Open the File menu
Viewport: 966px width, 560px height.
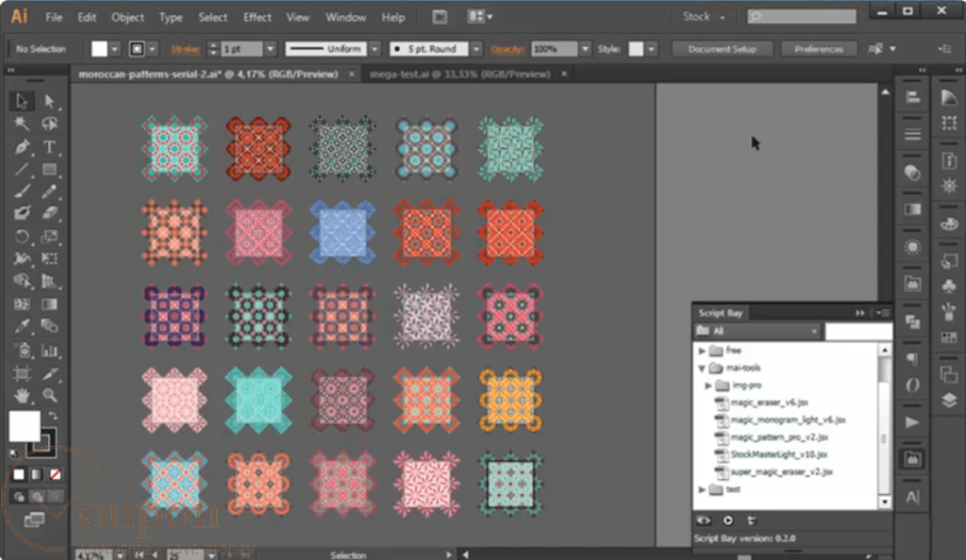pyautogui.click(x=54, y=17)
